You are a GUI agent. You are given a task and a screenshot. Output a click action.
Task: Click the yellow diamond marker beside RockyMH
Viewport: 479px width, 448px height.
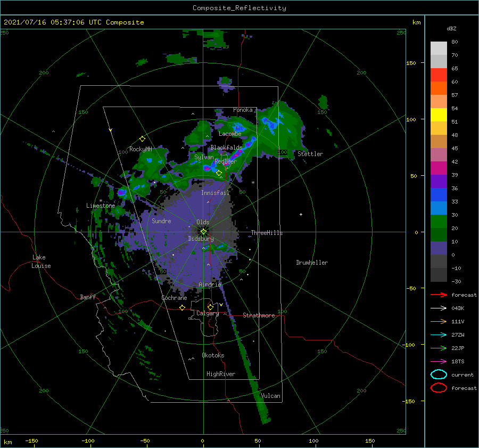(x=142, y=139)
